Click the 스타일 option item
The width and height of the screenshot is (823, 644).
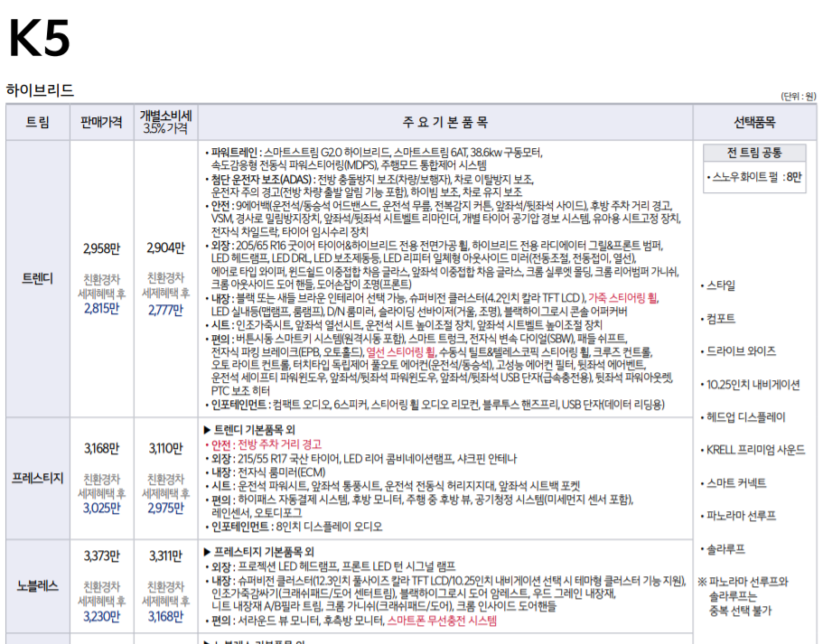718,285
